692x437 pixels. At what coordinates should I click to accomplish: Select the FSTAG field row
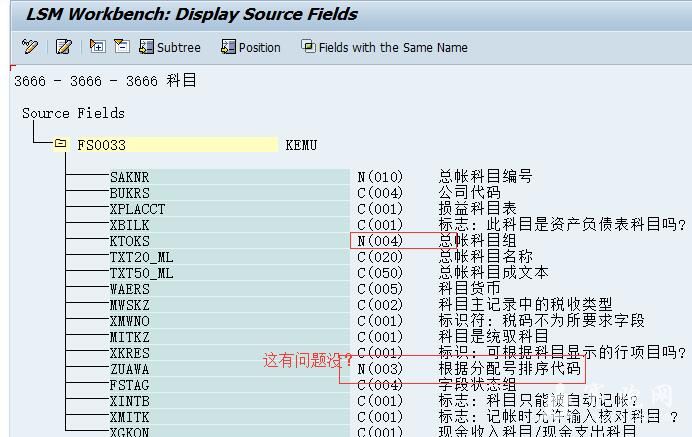(x=229, y=385)
